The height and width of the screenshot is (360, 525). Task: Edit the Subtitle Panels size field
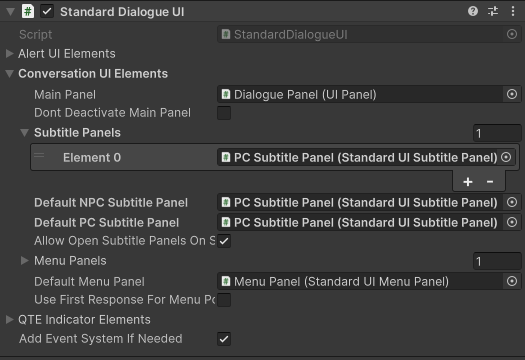[497, 133]
